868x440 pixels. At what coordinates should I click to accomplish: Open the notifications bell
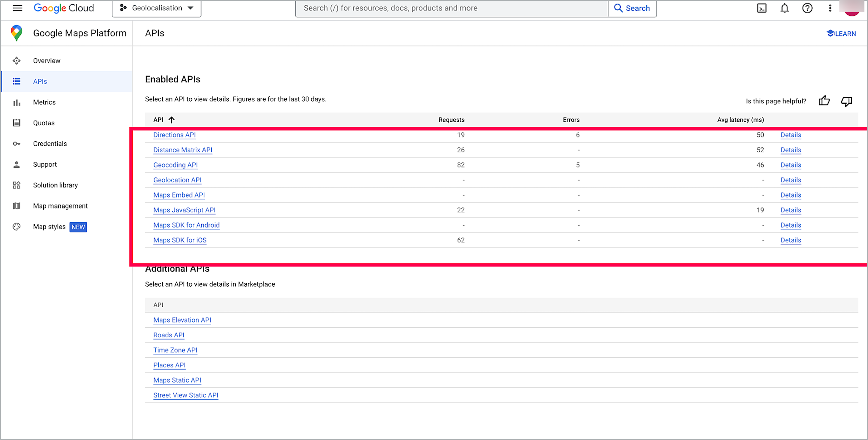coord(784,8)
